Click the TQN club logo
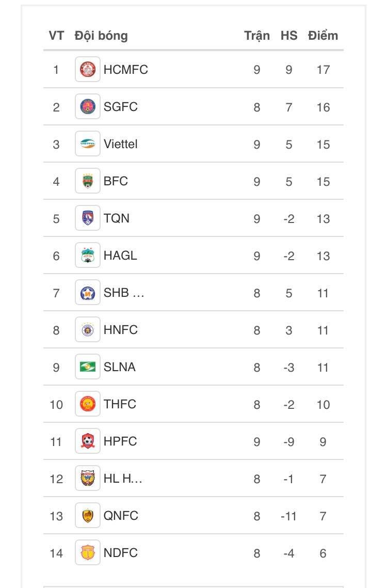Viewport: 387px width, 588px height. [87, 218]
